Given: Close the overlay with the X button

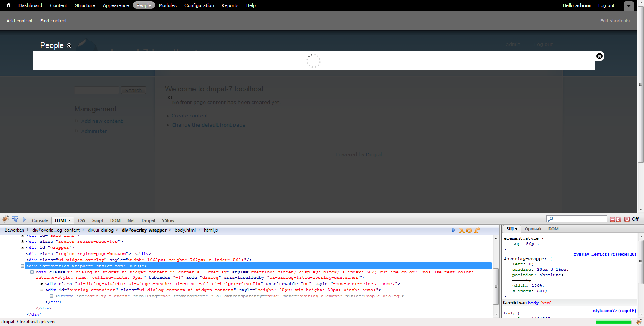Looking at the screenshot, I should point(599,56).
